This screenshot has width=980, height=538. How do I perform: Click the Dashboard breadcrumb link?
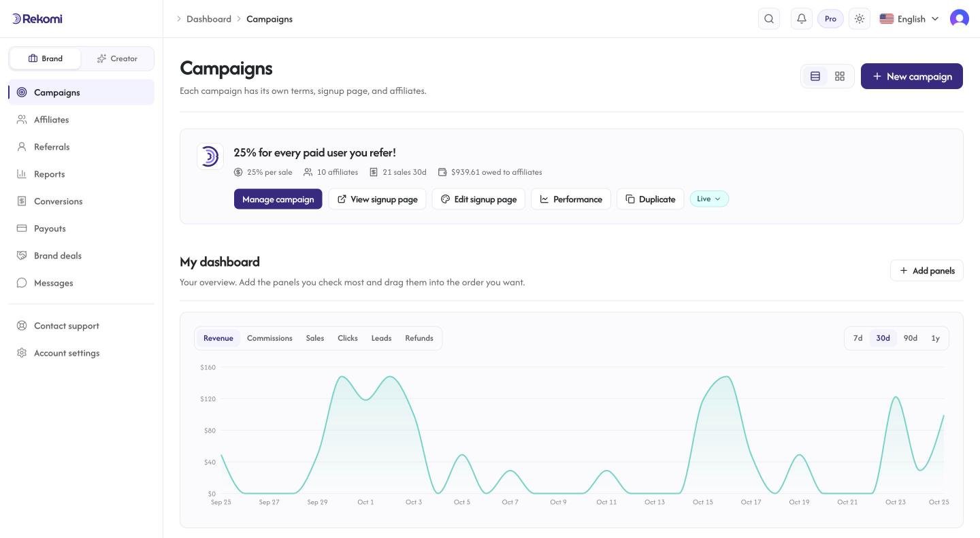[x=209, y=19]
